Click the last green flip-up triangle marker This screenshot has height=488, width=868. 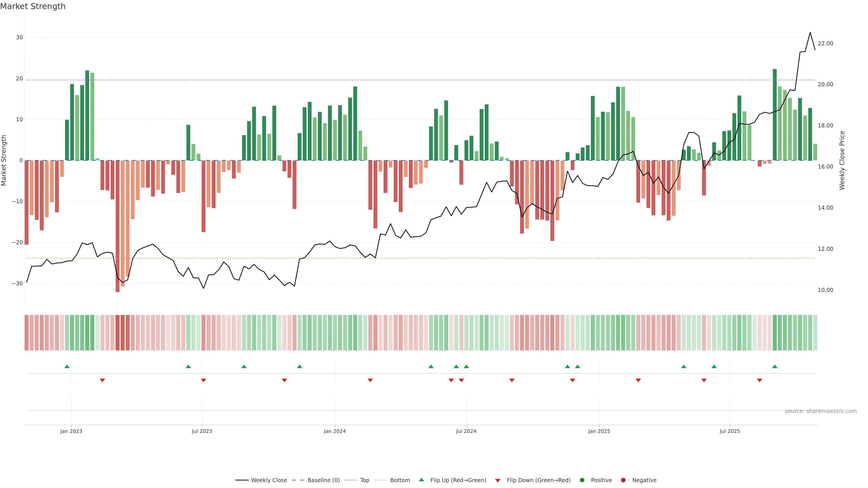coord(775,366)
